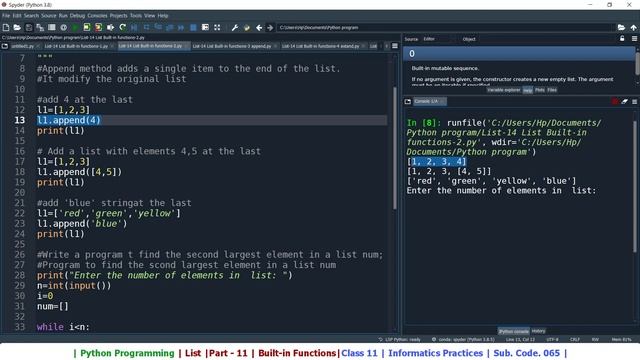Open the Debug menu
The width and height of the screenshot is (640, 360).
tap(77, 16)
